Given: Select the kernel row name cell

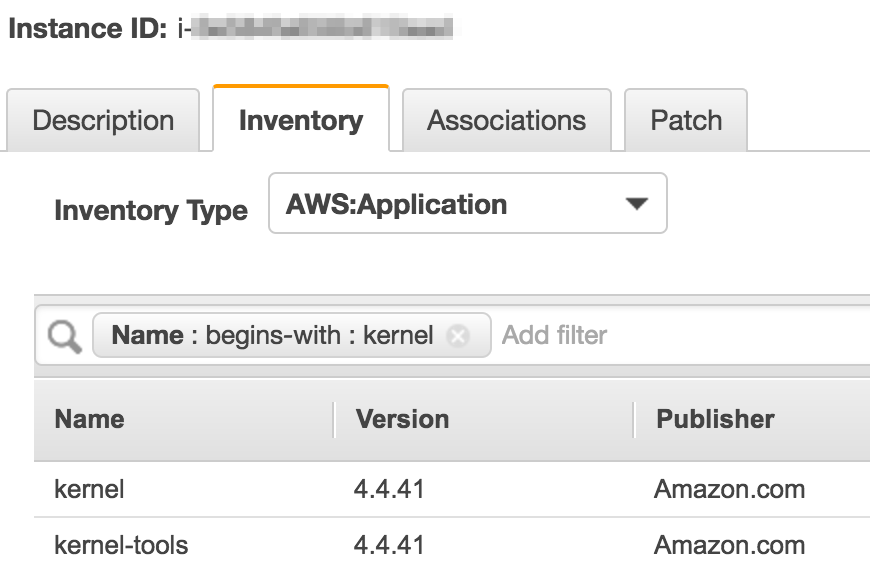Looking at the screenshot, I should coord(89,490).
